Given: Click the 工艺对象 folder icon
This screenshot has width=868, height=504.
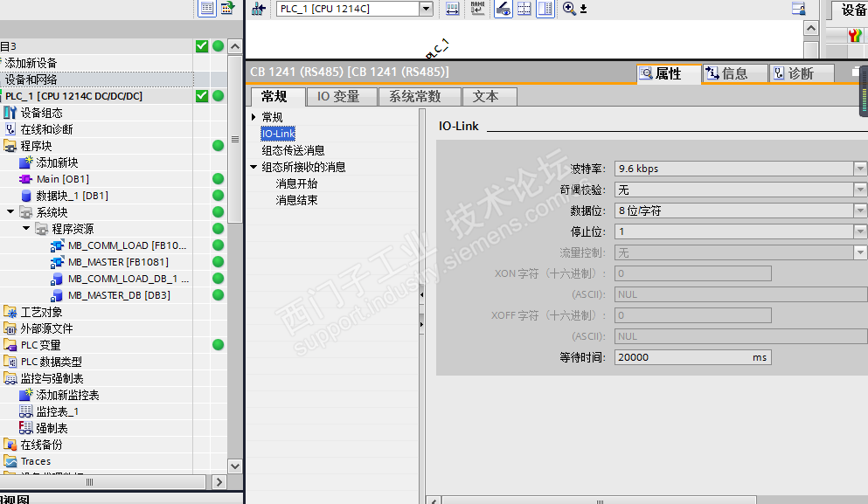Looking at the screenshot, I should click(x=10, y=312).
